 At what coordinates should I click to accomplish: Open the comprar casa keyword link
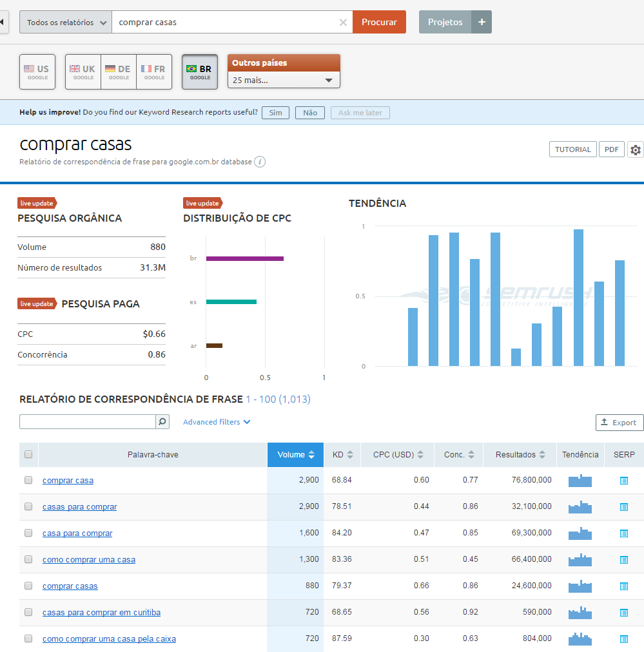68,480
